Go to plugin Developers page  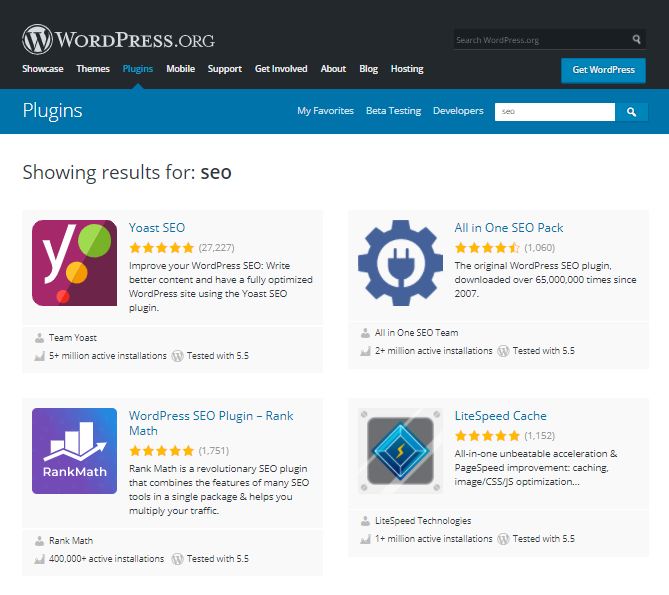(x=458, y=111)
